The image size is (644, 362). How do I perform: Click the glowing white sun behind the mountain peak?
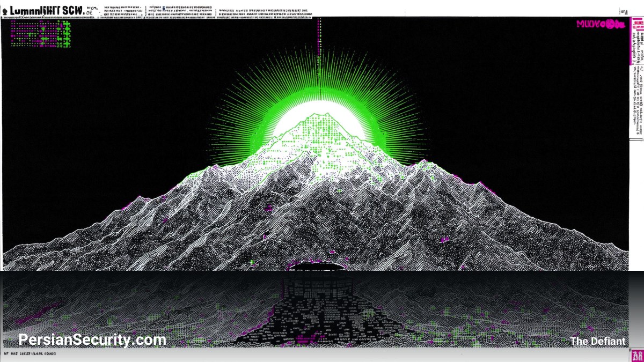[320, 126]
